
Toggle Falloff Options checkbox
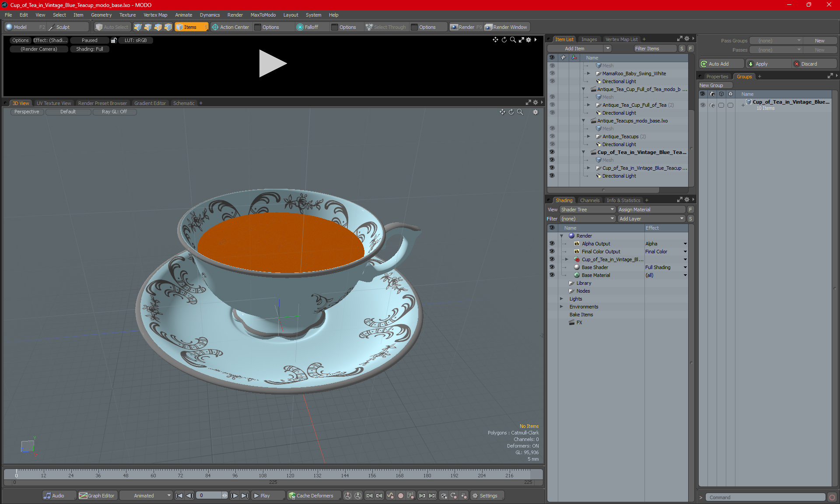[x=335, y=27]
